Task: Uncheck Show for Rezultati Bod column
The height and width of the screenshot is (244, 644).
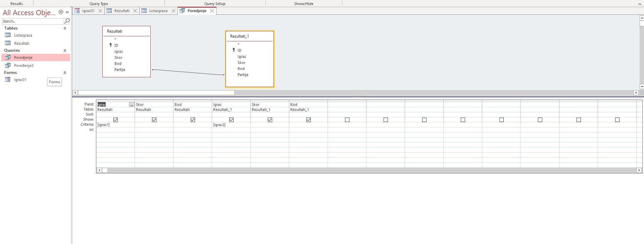Action: pyautogui.click(x=193, y=120)
